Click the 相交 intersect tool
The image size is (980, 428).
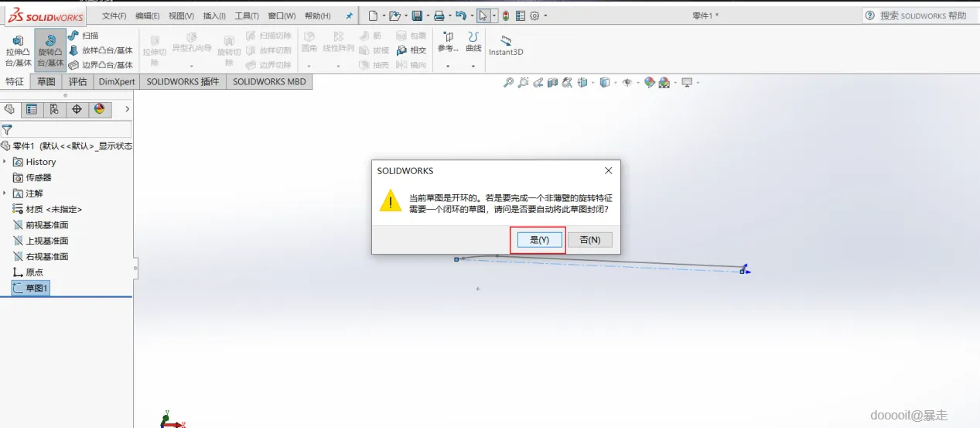point(411,50)
